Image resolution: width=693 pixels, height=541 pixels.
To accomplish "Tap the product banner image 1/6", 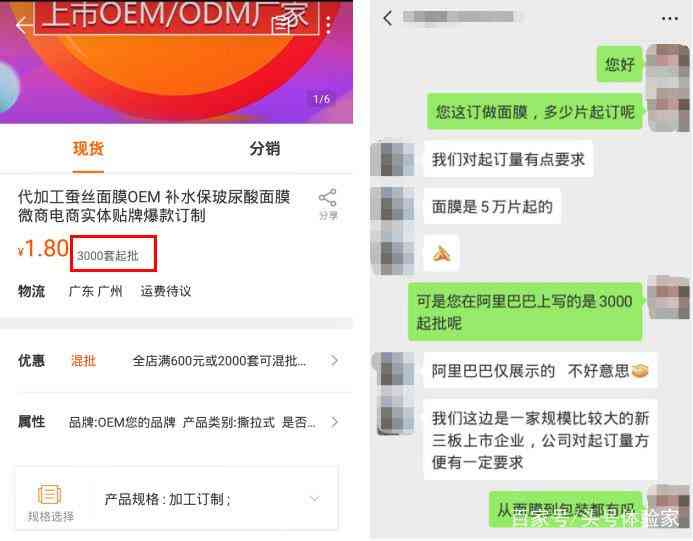I will click(176, 62).
